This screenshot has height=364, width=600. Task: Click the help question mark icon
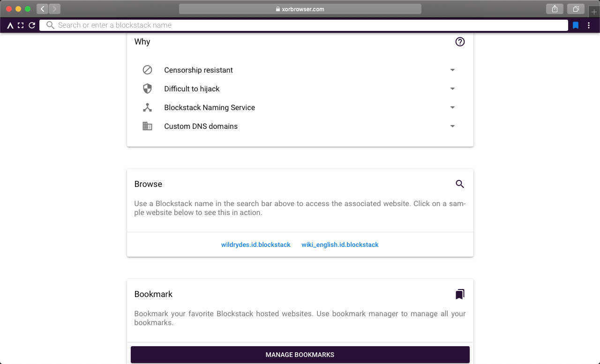[460, 42]
